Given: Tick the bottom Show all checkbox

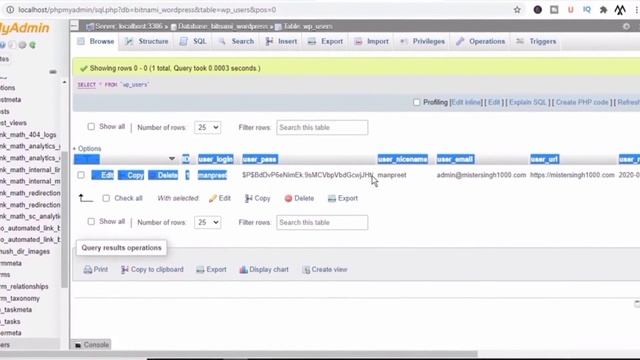Looking at the screenshot, I should tap(91, 221).
